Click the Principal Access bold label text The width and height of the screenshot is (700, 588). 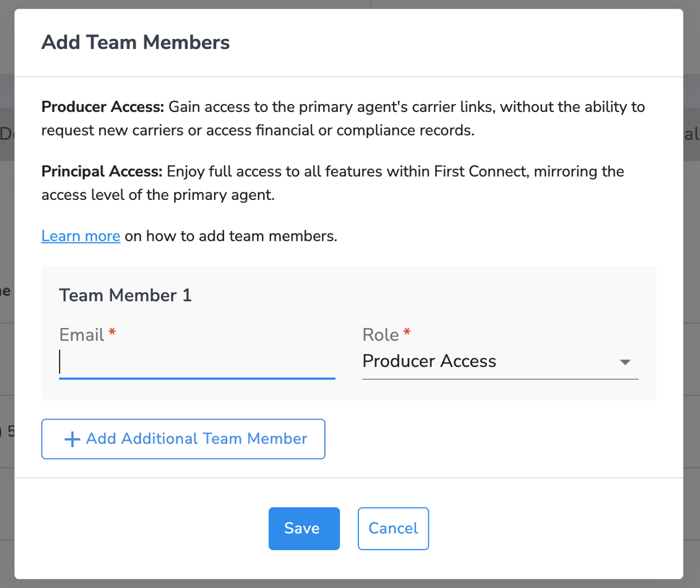tap(101, 171)
